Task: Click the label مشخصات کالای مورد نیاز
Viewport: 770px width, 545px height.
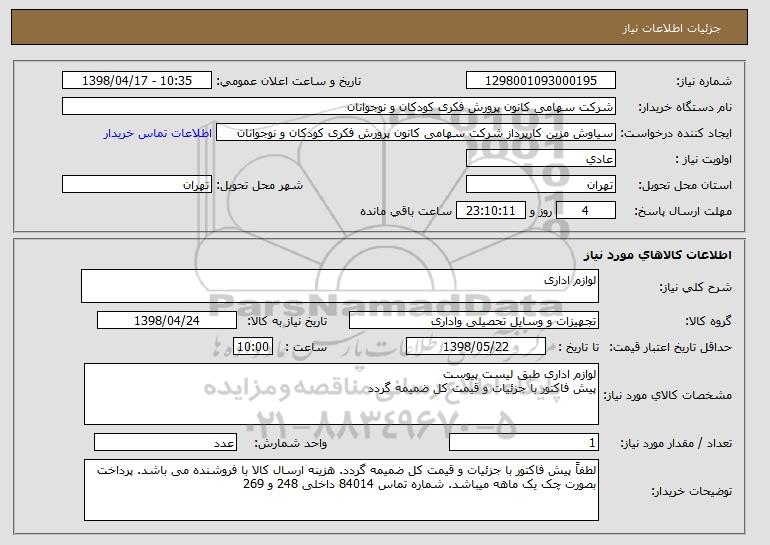Action: (x=667, y=395)
